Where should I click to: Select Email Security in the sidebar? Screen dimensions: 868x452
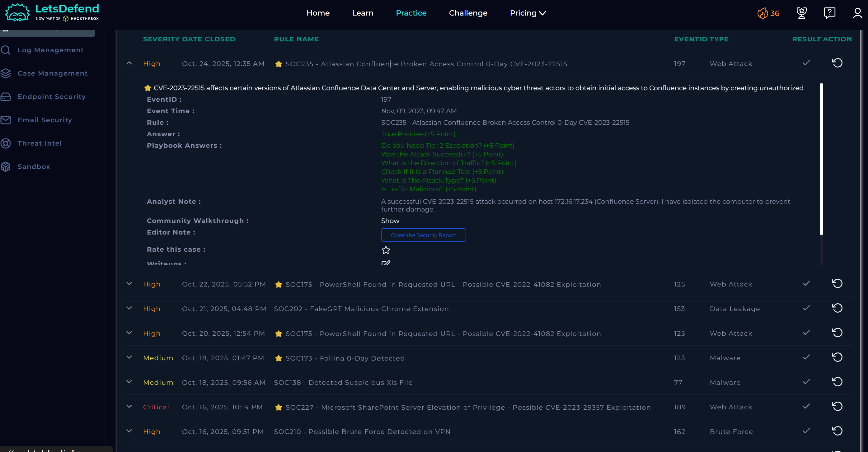45,120
